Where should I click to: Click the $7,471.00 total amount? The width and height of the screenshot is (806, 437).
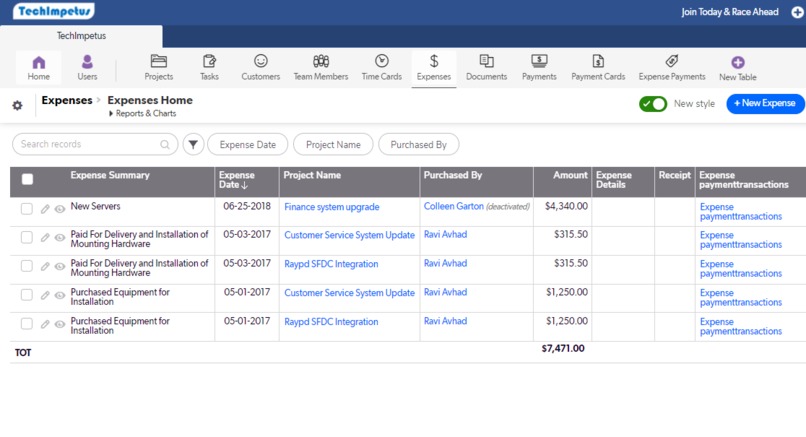pyautogui.click(x=563, y=349)
